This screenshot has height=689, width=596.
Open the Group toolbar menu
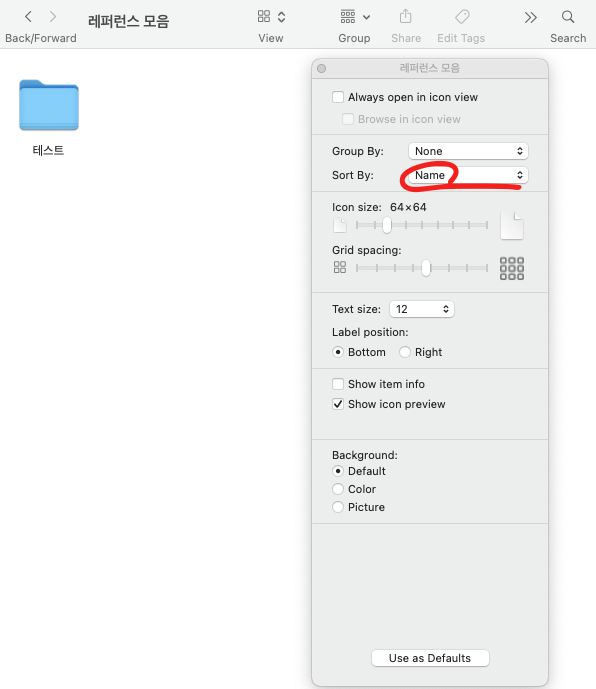(355, 17)
